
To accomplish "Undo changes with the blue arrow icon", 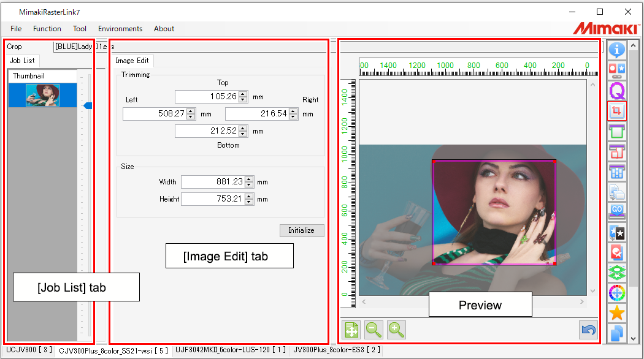I will 588,330.
